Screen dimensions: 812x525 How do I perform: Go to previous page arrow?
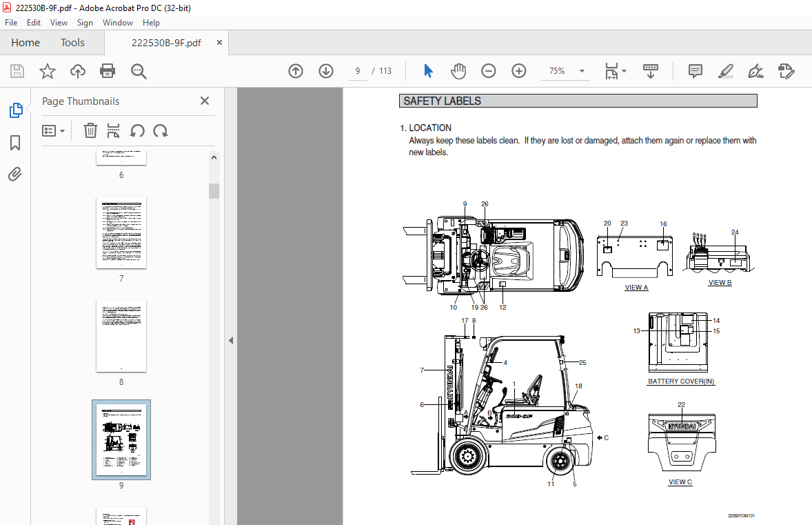point(296,71)
